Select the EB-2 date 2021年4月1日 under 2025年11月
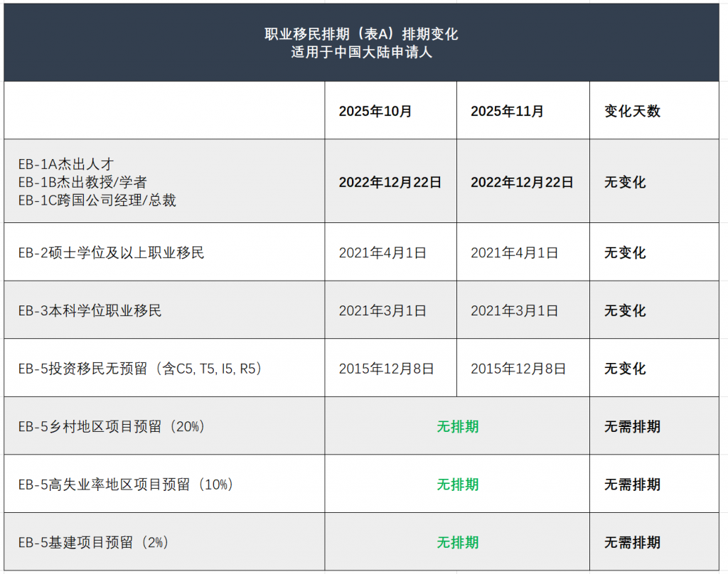The image size is (728, 574). click(514, 253)
